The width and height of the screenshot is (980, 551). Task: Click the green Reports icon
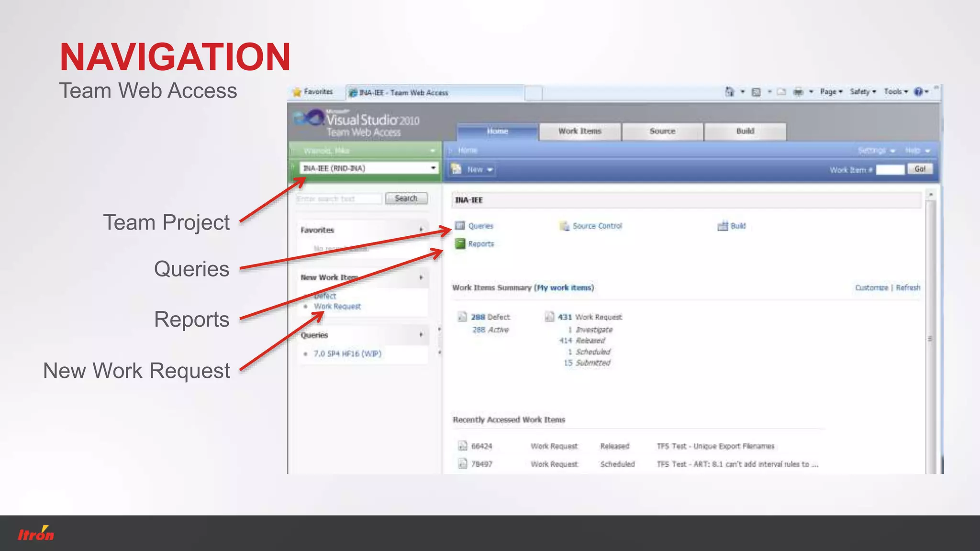(x=460, y=244)
